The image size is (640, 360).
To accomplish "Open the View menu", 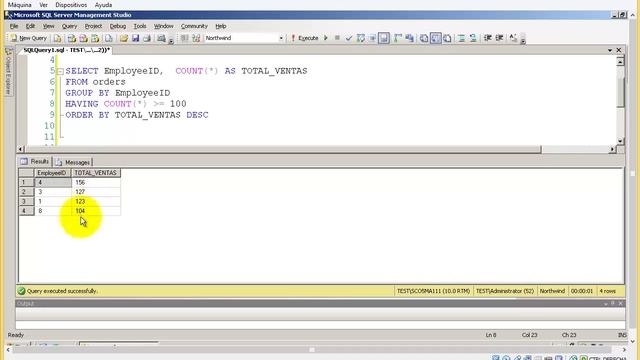I will pos(49,26).
